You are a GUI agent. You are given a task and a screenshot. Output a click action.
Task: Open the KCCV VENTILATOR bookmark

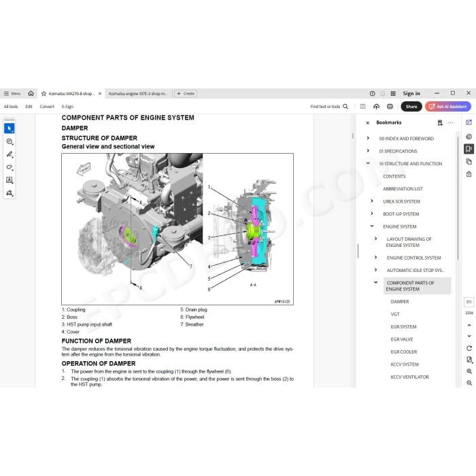[410, 377]
